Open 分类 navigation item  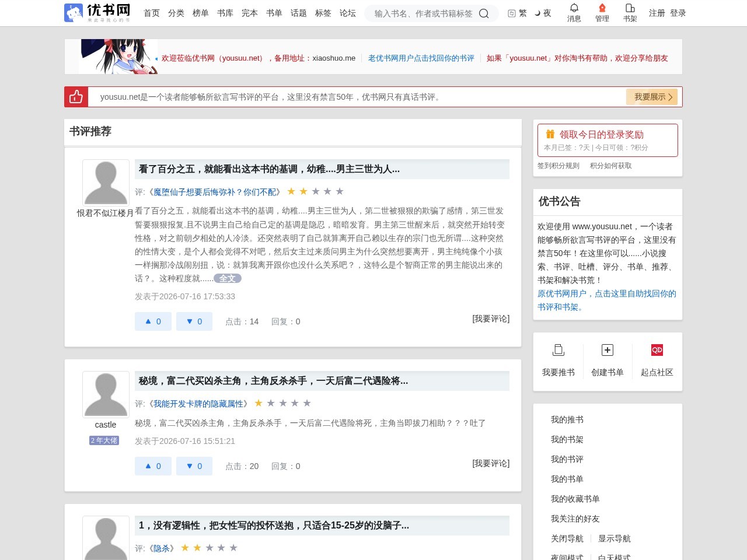[176, 13]
